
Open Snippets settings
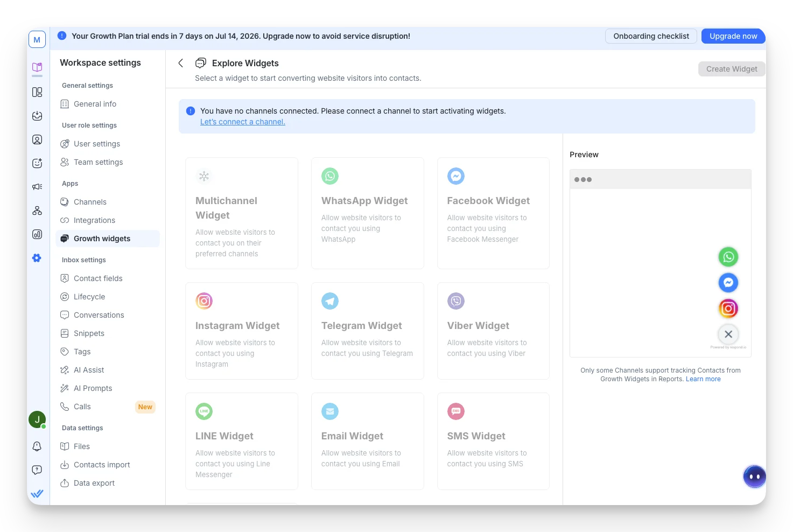click(x=108, y=333)
